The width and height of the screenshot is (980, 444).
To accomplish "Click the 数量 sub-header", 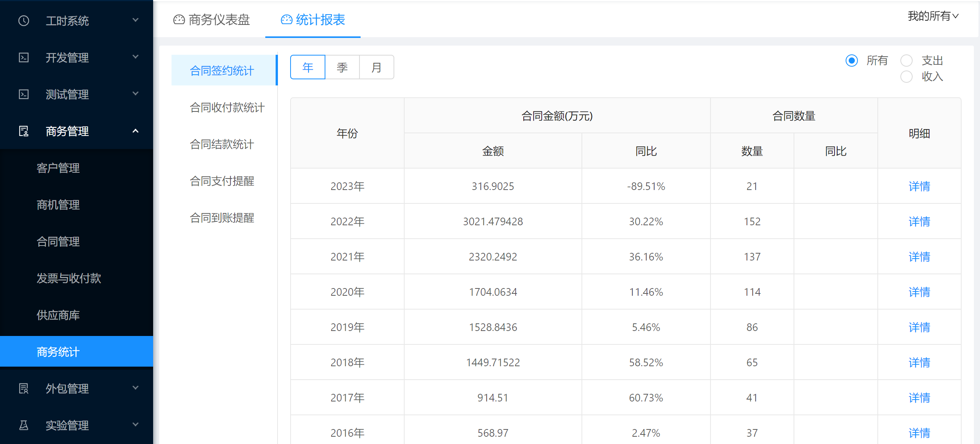I will tap(752, 151).
